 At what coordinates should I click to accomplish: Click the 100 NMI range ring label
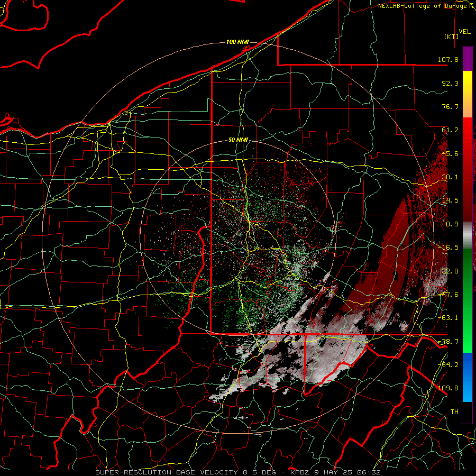[237, 42]
